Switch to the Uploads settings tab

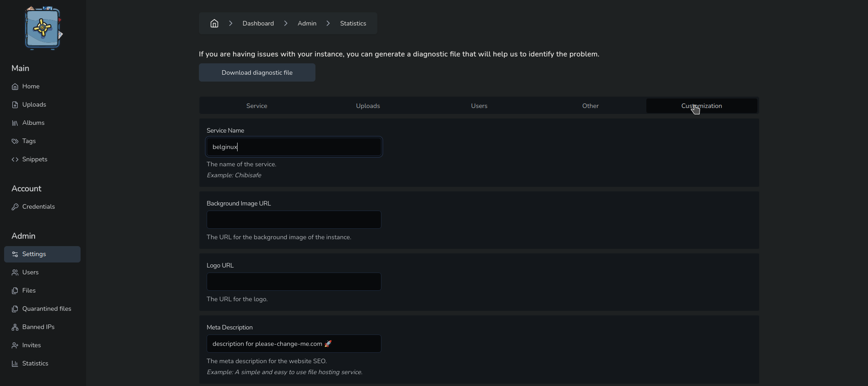(368, 106)
